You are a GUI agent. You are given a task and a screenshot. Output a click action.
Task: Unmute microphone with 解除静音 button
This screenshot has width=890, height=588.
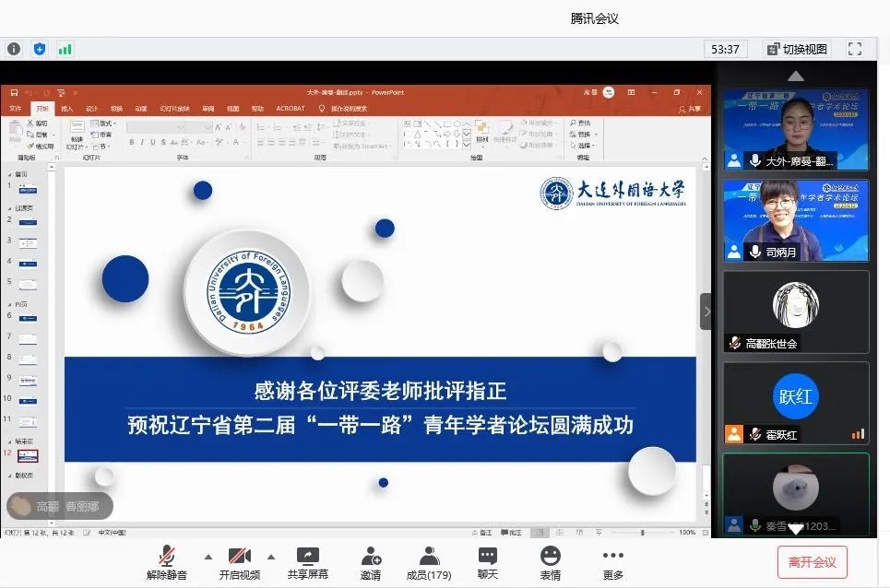[167, 561]
